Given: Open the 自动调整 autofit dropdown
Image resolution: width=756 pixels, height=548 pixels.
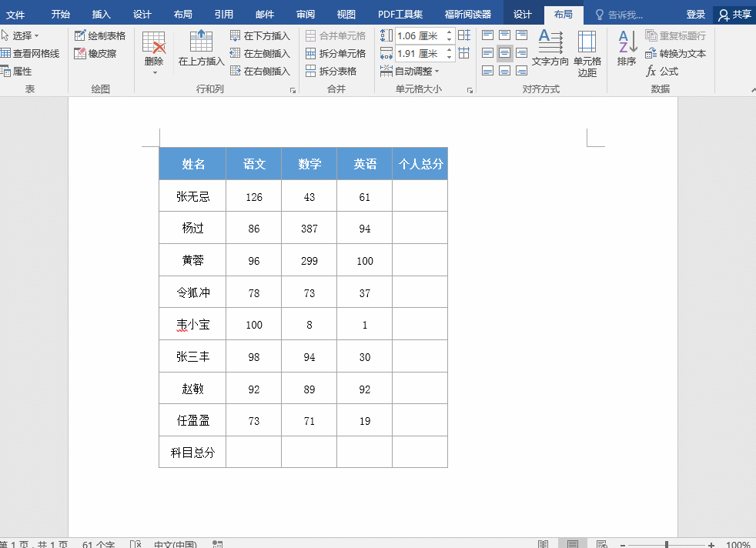Looking at the screenshot, I should [x=410, y=71].
